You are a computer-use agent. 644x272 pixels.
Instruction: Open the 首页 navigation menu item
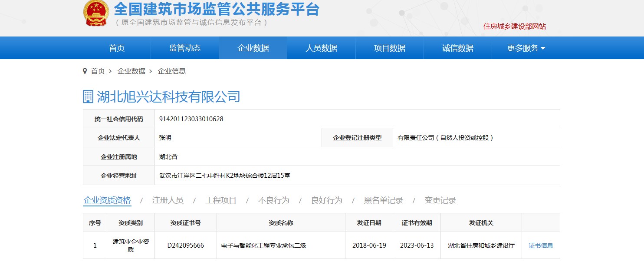[117, 48]
